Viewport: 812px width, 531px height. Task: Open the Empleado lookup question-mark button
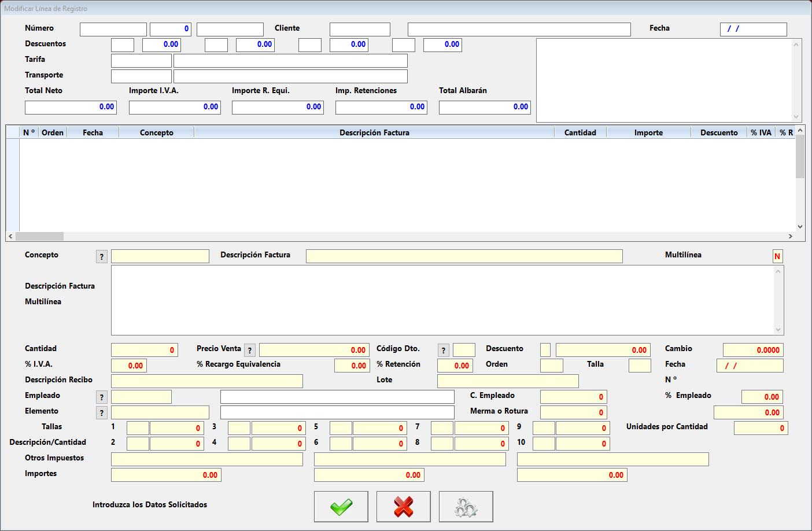pyautogui.click(x=102, y=397)
